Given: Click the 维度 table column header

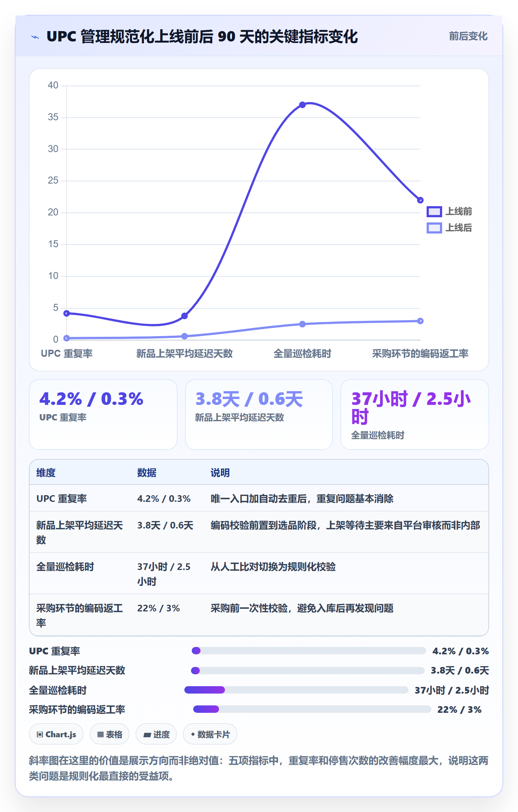Looking at the screenshot, I should (46, 473).
